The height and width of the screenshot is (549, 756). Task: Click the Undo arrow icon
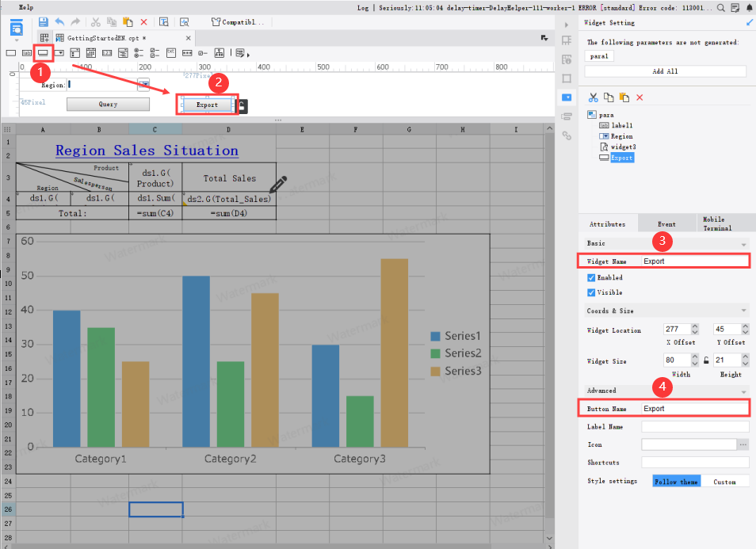coord(58,23)
